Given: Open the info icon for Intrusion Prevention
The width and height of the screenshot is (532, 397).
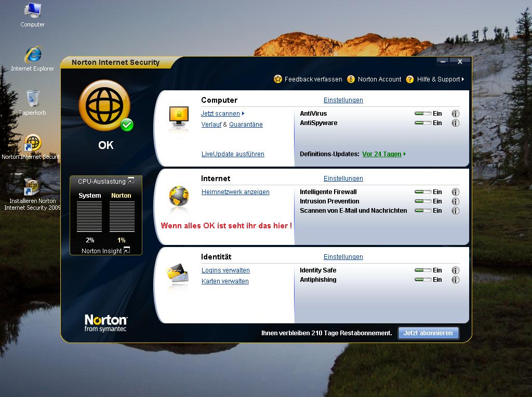Looking at the screenshot, I should click(455, 201).
